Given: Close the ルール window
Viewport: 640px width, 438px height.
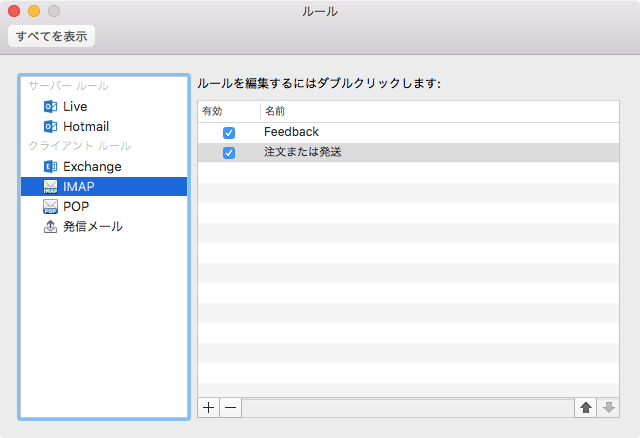Looking at the screenshot, I should (14, 11).
